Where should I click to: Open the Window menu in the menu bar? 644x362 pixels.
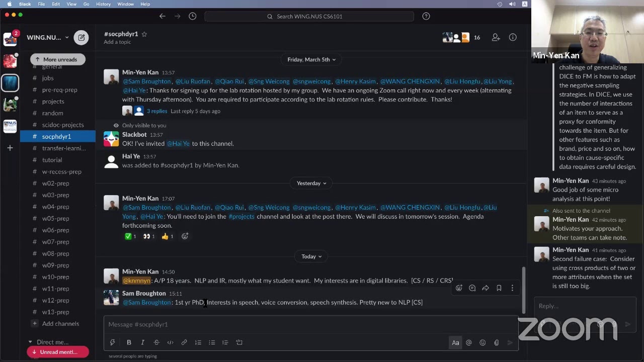tap(126, 4)
